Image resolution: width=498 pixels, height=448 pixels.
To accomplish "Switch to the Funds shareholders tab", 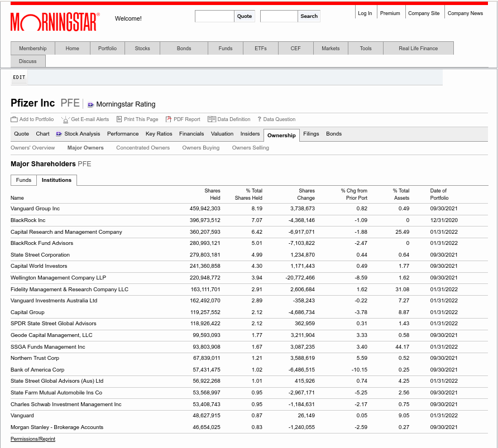I will point(24,180).
